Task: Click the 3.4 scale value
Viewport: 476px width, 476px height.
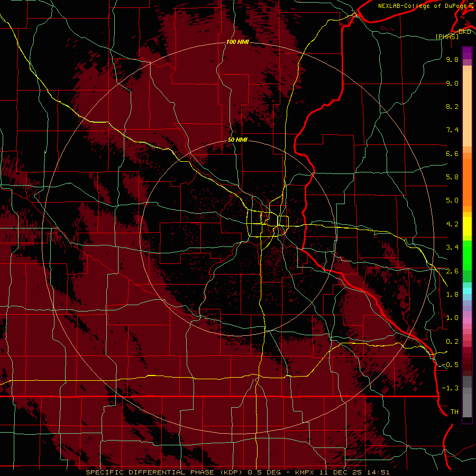Action: coord(452,248)
